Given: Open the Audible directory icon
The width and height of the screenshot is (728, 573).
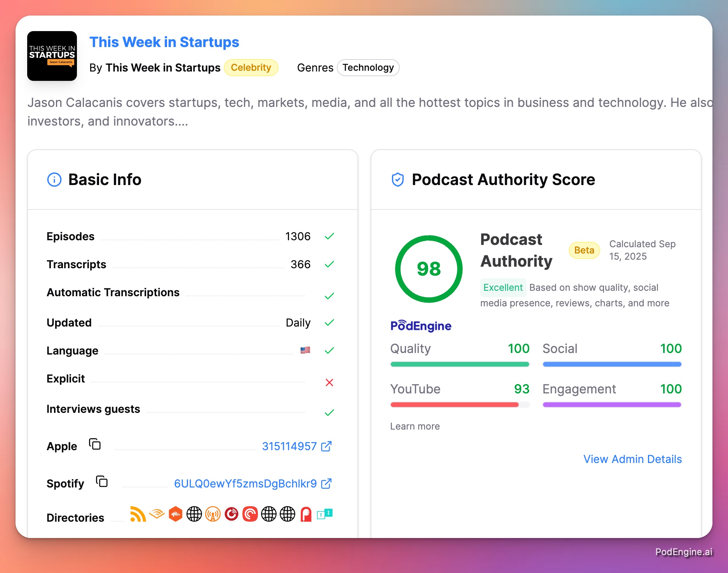Looking at the screenshot, I should 157,514.
